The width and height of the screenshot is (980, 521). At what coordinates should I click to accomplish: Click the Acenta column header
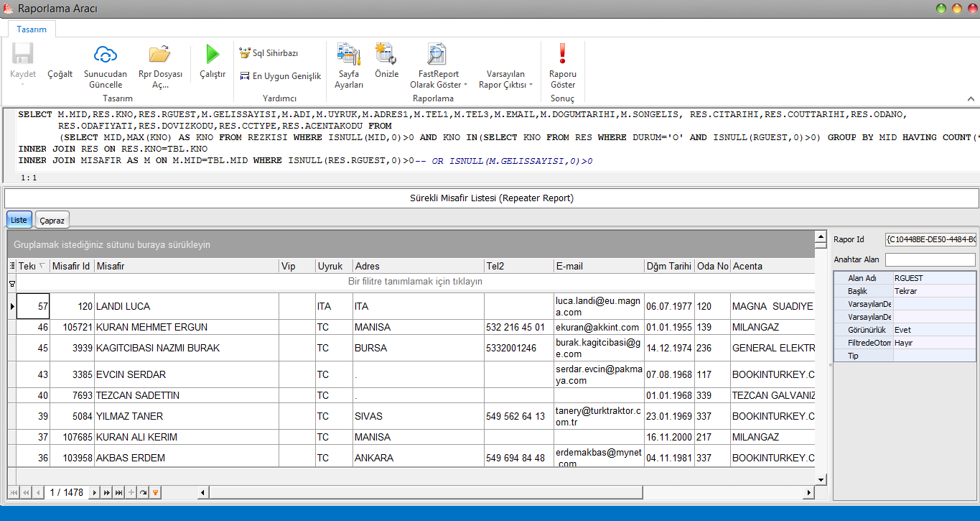(773, 266)
